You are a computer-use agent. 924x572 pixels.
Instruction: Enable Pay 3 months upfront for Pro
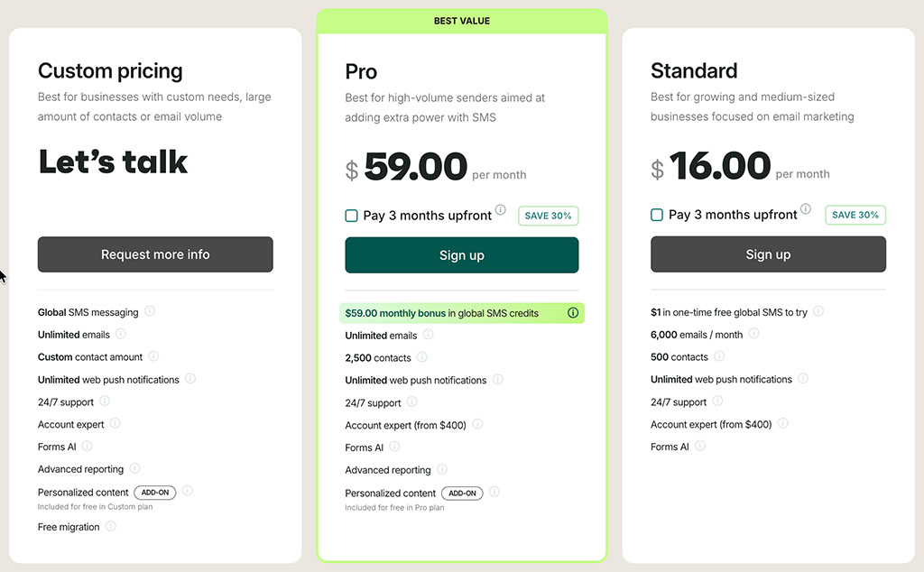[x=351, y=215]
